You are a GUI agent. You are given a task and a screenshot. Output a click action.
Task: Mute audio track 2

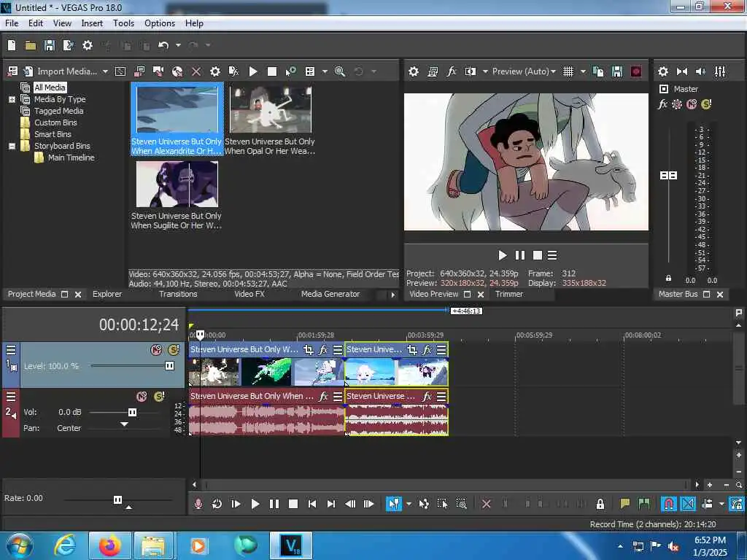pos(142,397)
